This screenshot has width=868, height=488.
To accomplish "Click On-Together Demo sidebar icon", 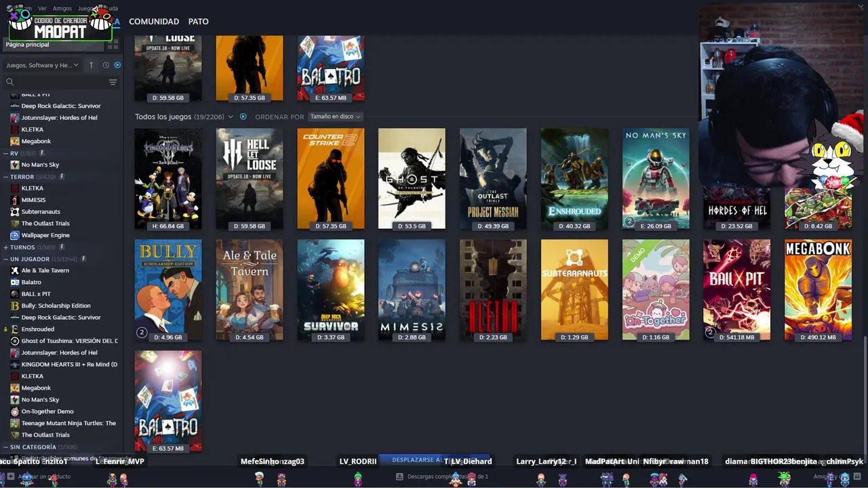I will (x=15, y=411).
